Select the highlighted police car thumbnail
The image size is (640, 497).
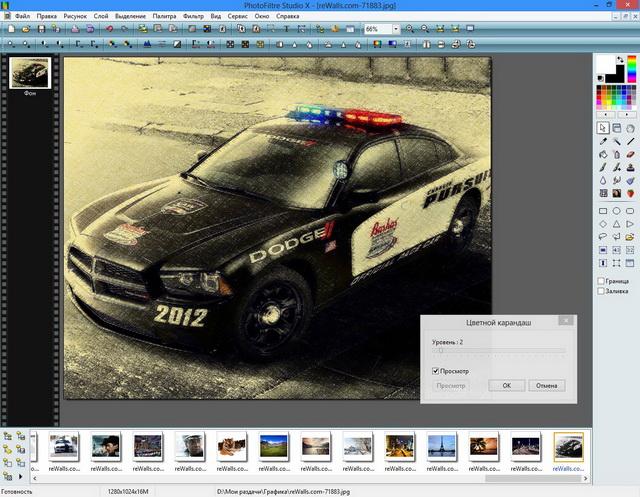tap(568, 446)
